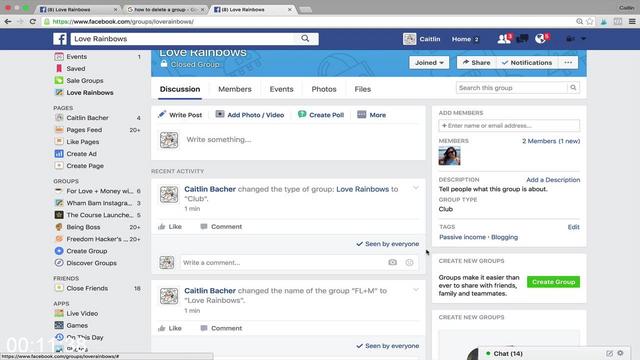This screenshot has width=640, height=360.
Task: Click the browser back arrow
Action: [8, 21]
